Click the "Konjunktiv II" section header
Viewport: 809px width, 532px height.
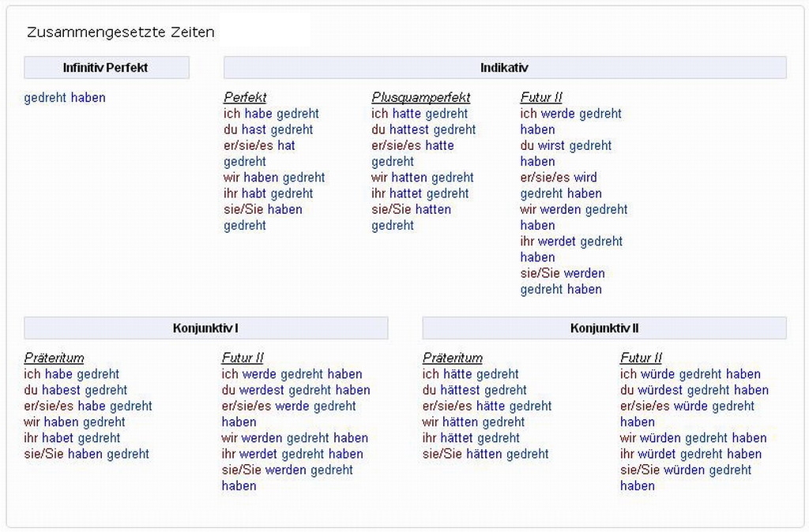[604, 328]
